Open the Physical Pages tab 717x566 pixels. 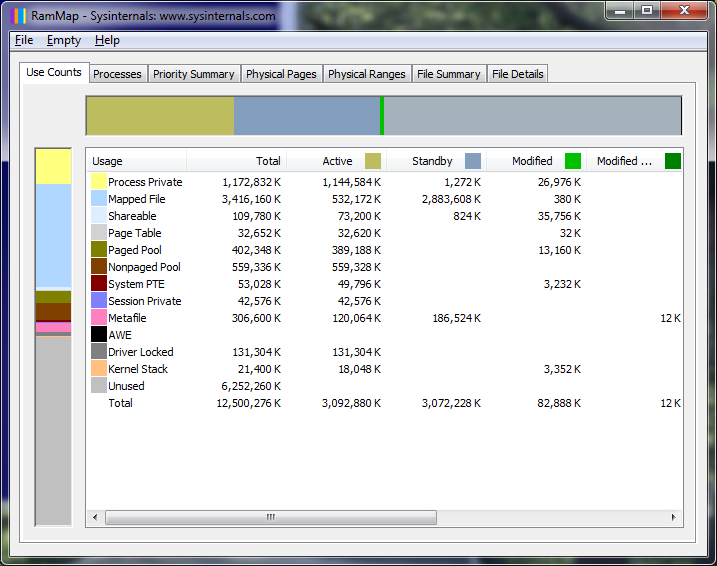pyautogui.click(x=281, y=74)
